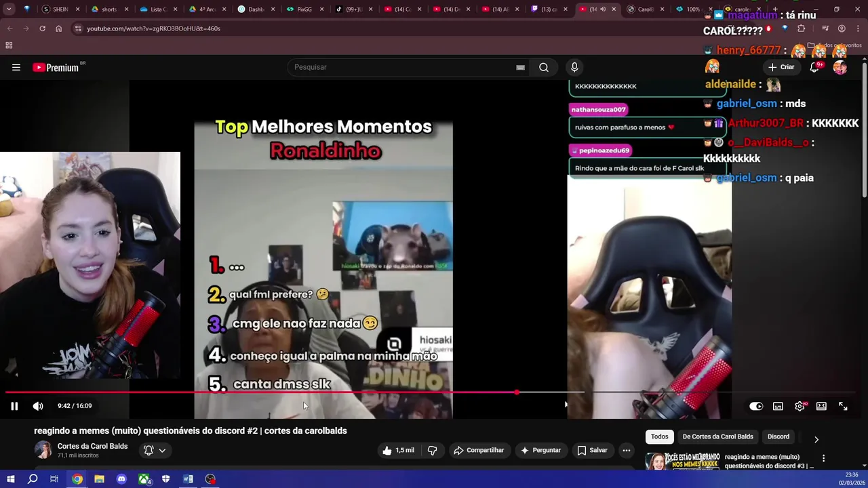Open Microsoft Word from taskbar
This screenshot has width=868, height=488.
click(188, 479)
